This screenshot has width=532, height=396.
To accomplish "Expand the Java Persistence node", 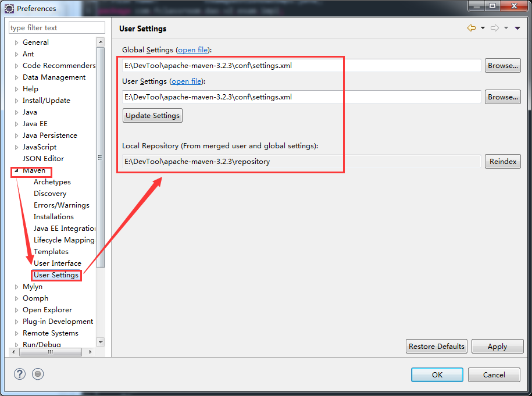I will pos(16,135).
